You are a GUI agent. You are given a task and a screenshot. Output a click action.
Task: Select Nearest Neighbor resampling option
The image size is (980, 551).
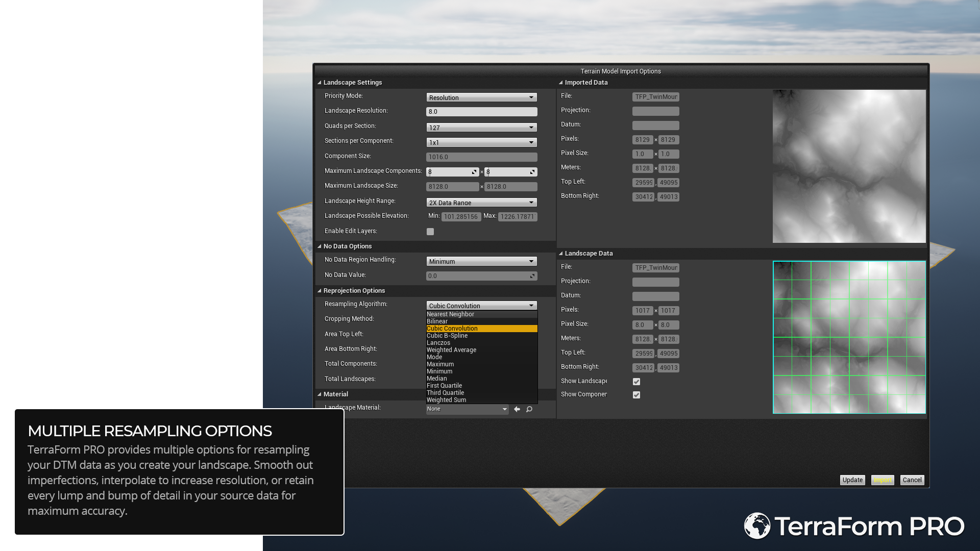482,314
